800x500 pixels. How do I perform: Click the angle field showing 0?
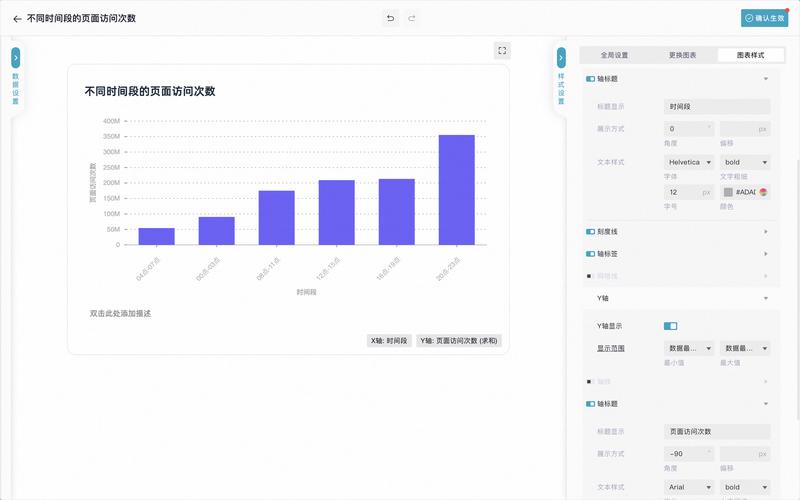click(689, 129)
